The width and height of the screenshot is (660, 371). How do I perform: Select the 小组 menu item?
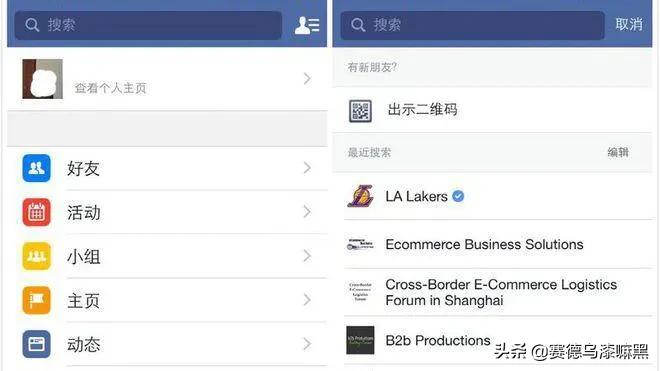[167, 256]
